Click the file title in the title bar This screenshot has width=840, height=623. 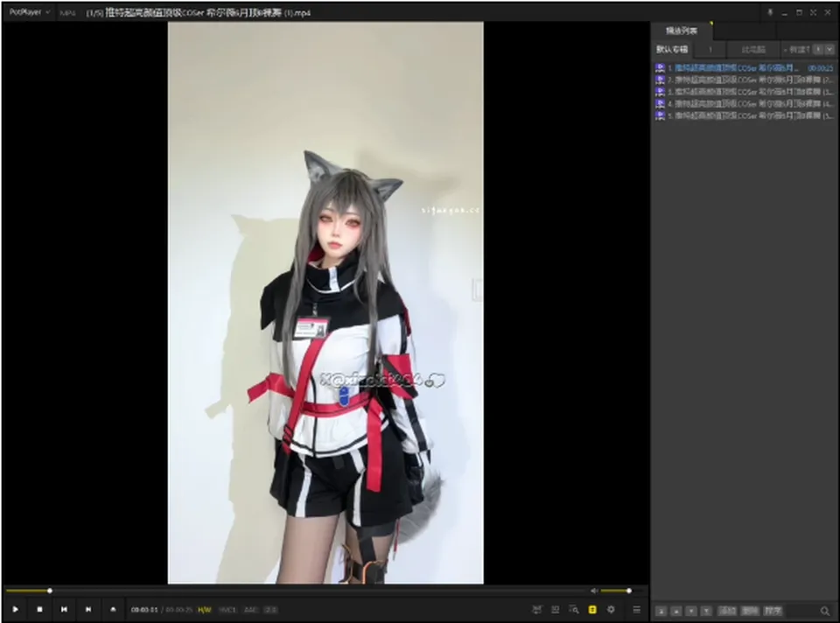[x=199, y=12]
